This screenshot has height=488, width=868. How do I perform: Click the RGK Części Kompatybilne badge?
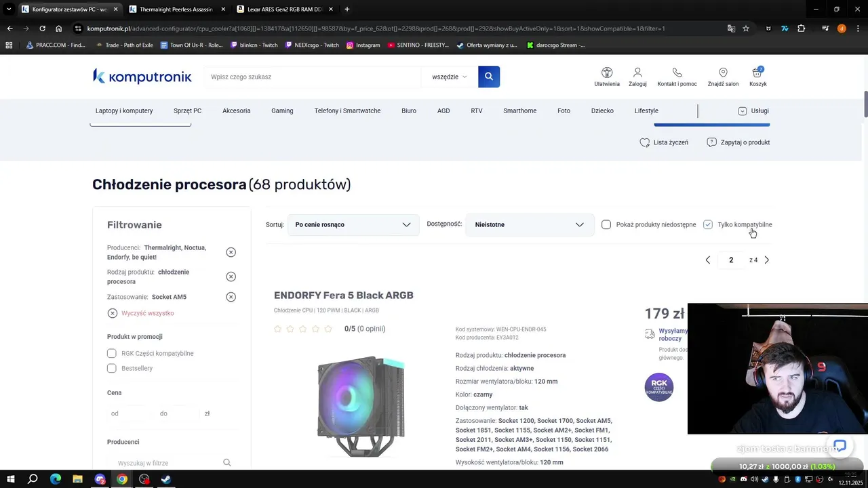point(659,387)
